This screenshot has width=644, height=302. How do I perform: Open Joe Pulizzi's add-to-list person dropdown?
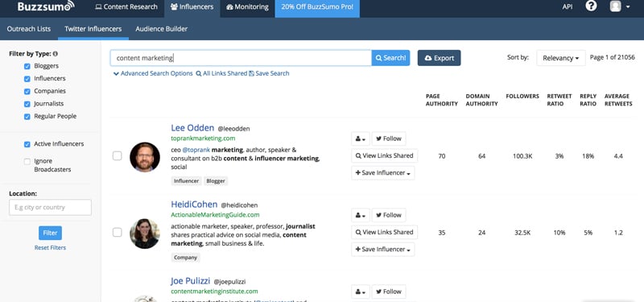point(361,292)
